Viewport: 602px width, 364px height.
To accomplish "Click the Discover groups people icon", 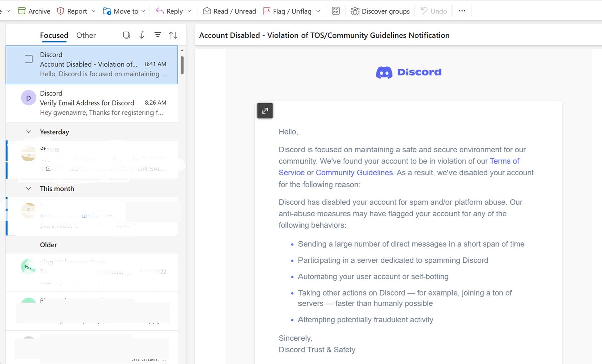I will click(x=355, y=11).
